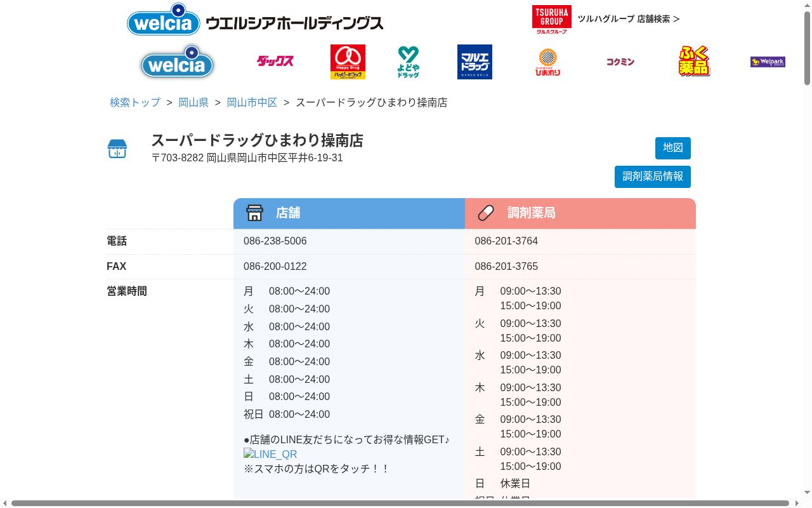Click the shop icon in 店舗 header
The width and height of the screenshot is (812, 508).
coord(254,213)
